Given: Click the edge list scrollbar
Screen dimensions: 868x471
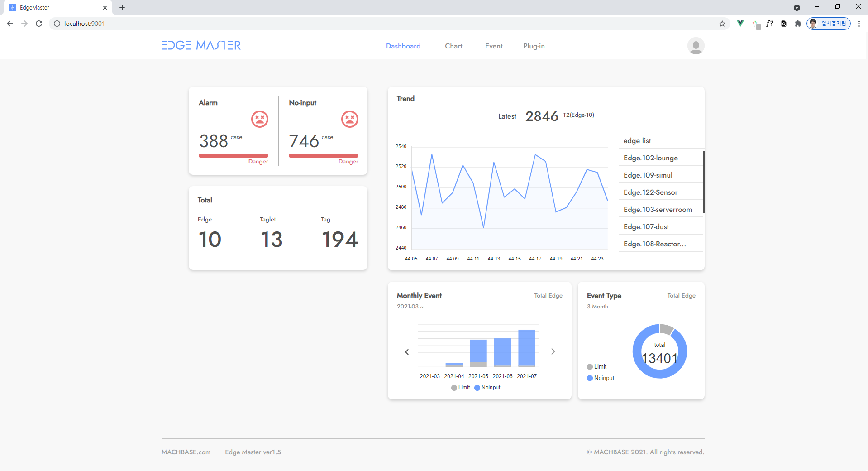Looking at the screenshot, I should pyautogui.click(x=704, y=182).
